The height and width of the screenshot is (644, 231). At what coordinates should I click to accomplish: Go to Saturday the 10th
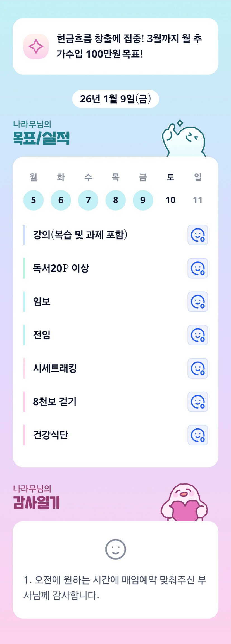tap(170, 200)
